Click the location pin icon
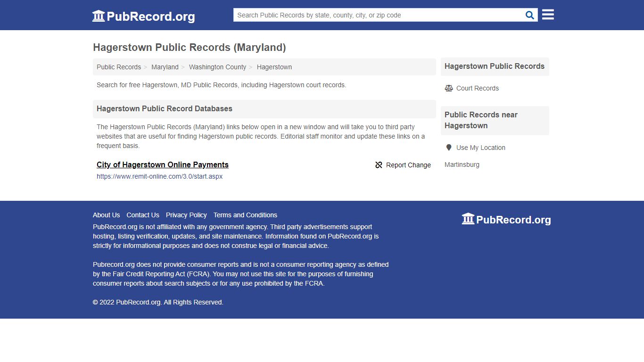Viewport: 644px width, 362px height. click(449, 148)
